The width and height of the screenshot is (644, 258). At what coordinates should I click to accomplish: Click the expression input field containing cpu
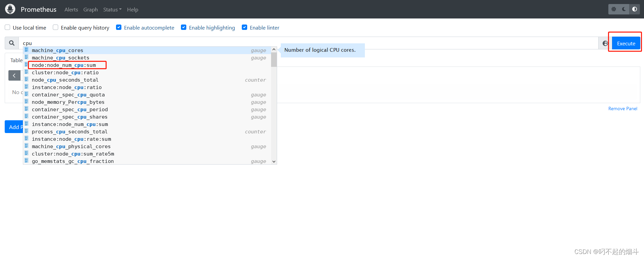(308, 43)
